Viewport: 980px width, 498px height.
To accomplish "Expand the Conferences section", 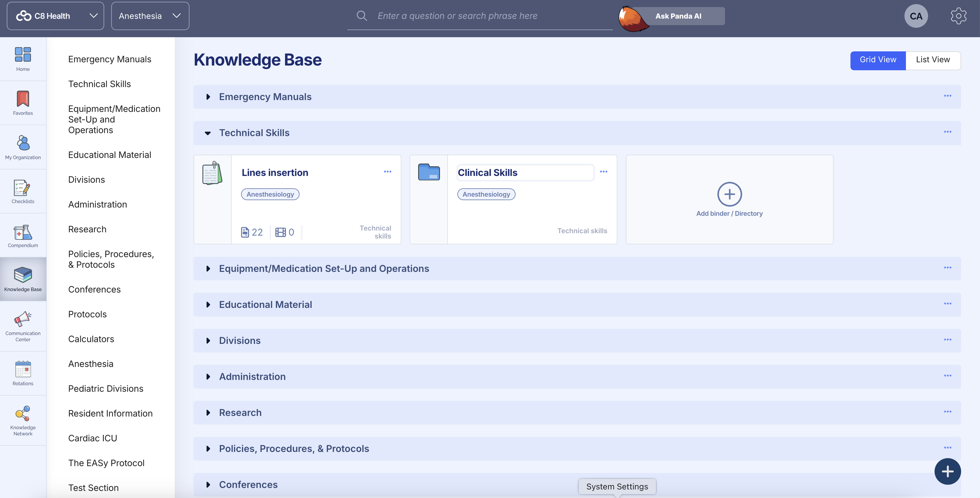I will [208, 485].
